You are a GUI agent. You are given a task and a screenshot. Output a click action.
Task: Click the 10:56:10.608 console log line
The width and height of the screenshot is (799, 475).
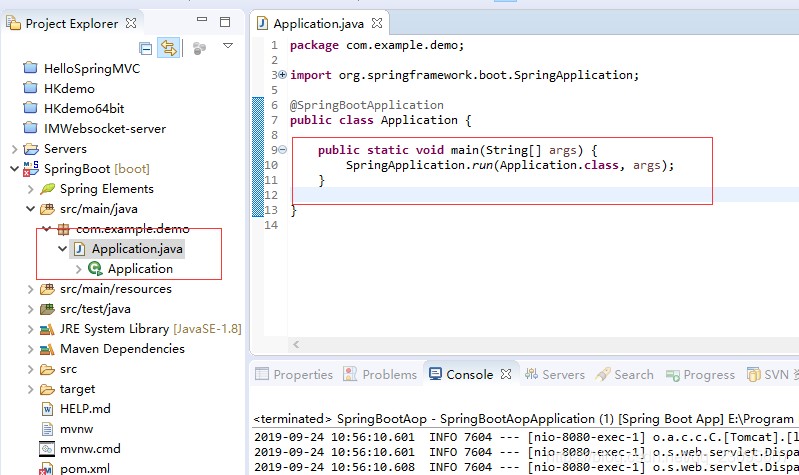(526, 467)
